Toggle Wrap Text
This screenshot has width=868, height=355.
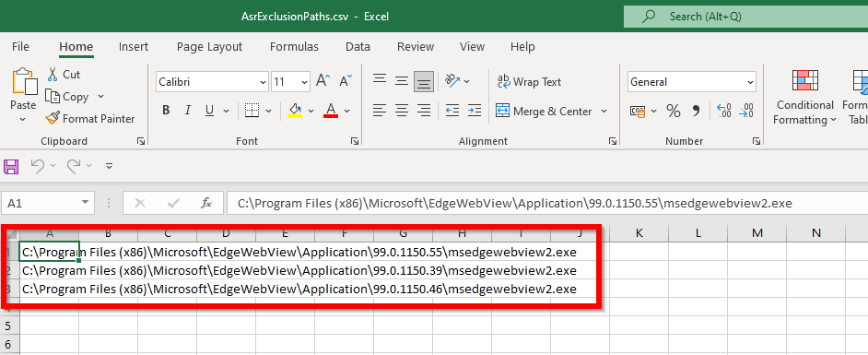(529, 81)
